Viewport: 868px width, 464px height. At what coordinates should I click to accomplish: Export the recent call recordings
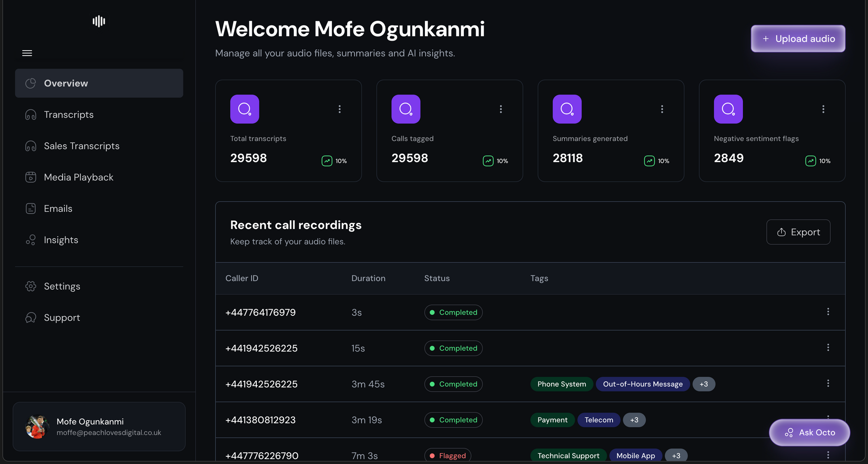(798, 232)
